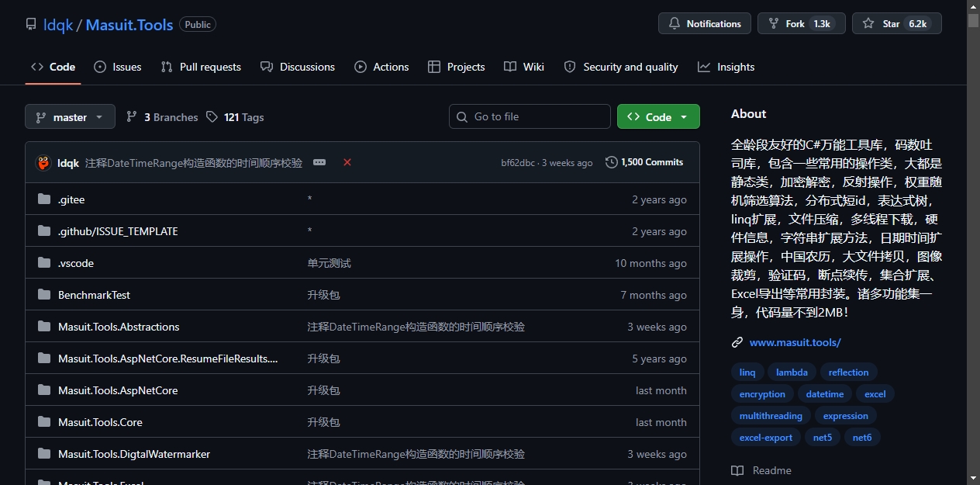View the Insights tab

(x=726, y=67)
